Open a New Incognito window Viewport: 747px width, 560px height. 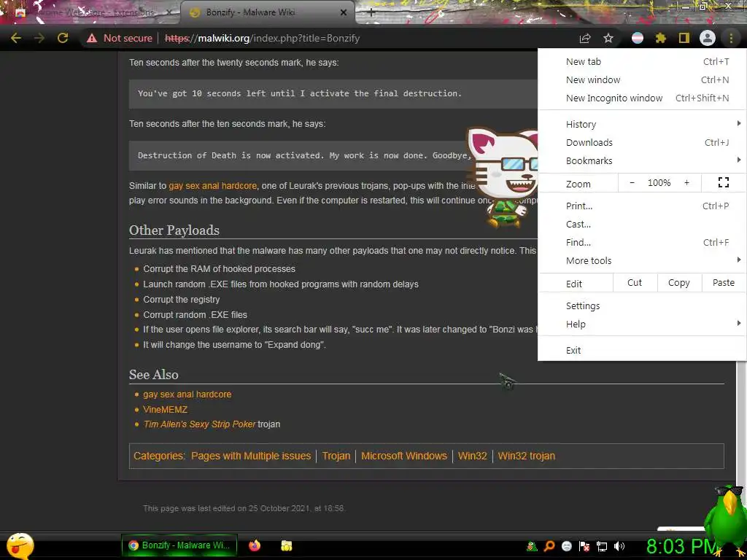click(642, 98)
